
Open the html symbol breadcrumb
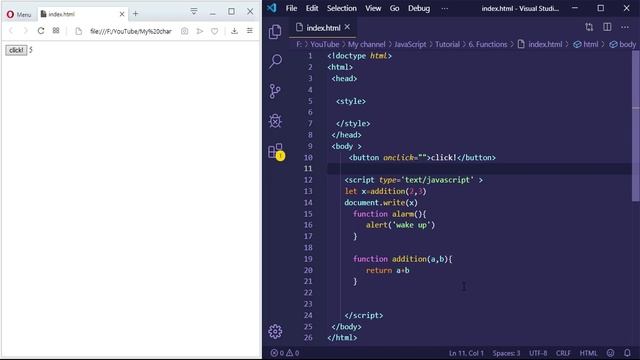pyautogui.click(x=586, y=44)
